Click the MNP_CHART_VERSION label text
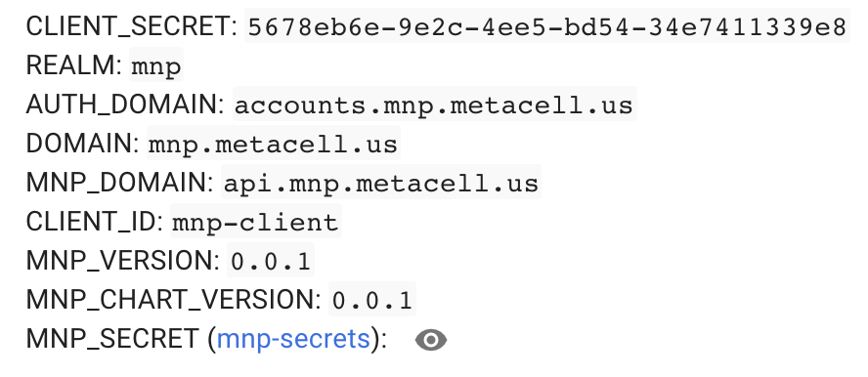The image size is (868, 377). click(174, 299)
